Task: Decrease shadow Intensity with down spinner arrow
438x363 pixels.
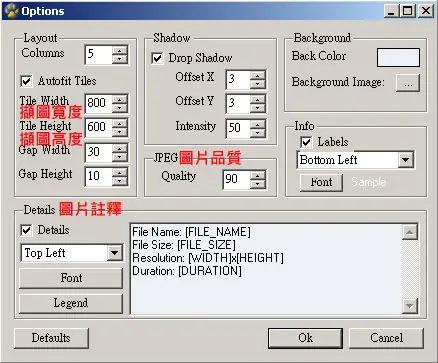Action: 257,133
